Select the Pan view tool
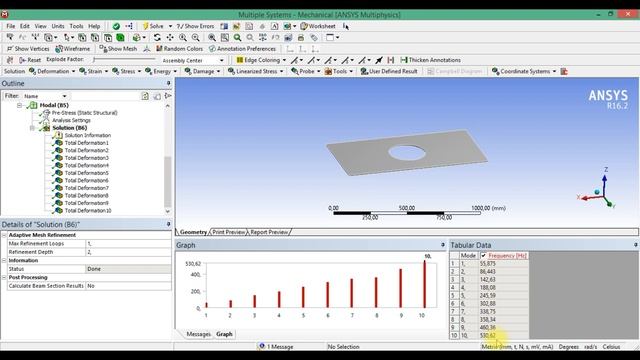Image resolution: width=640 pixels, height=360 pixels. tap(170, 38)
